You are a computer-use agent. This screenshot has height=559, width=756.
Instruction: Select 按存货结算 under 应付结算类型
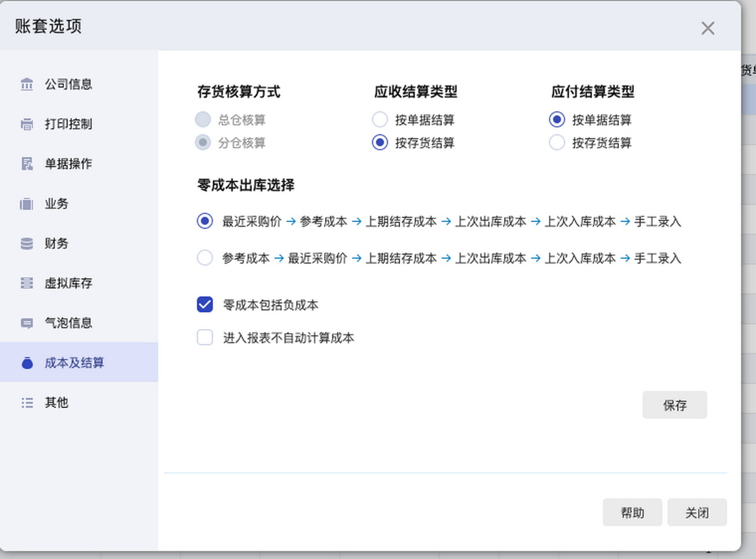(557, 143)
